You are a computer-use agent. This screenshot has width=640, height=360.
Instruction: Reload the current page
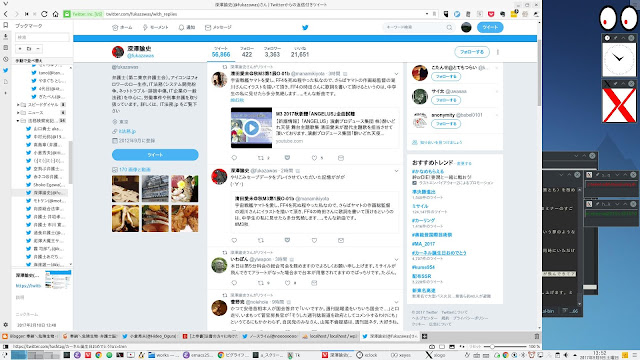(44, 14)
